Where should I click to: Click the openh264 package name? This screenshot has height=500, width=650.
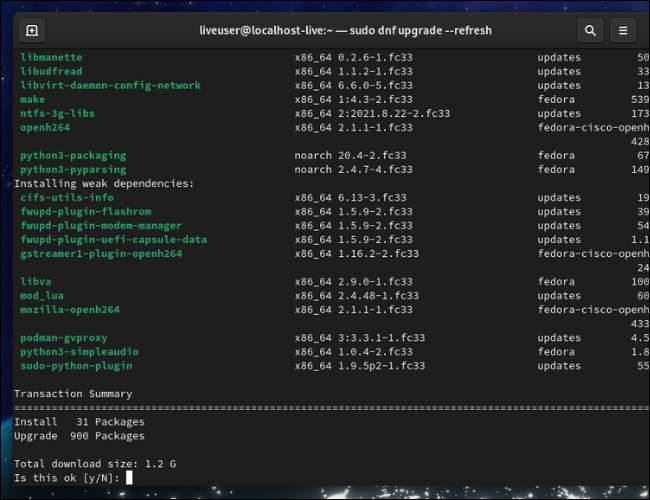[x=48, y=127]
